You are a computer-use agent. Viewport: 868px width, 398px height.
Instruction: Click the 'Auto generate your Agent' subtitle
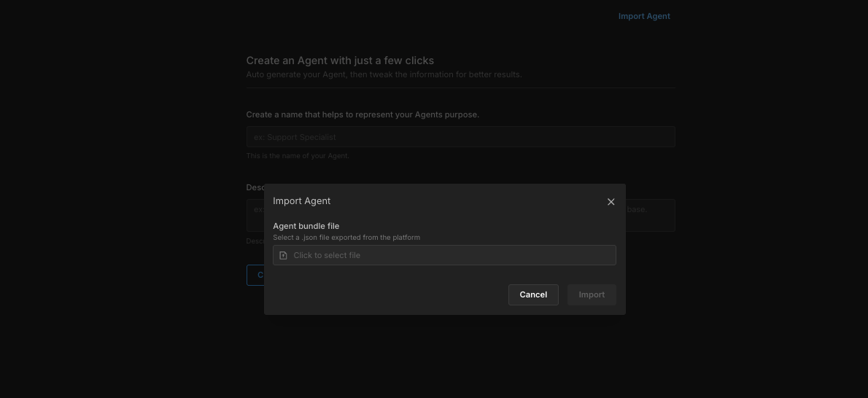click(x=384, y=74)
